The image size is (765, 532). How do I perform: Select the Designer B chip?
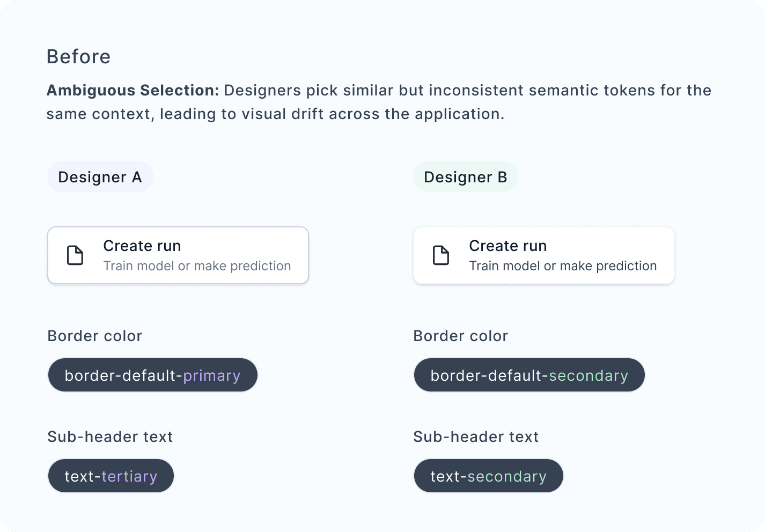(x=465, y=177)
